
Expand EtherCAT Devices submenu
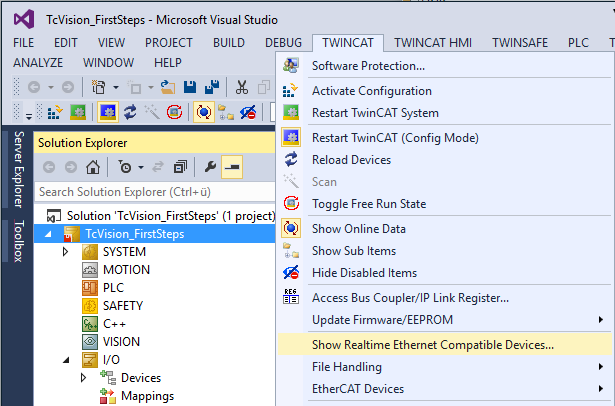(445, 389)
